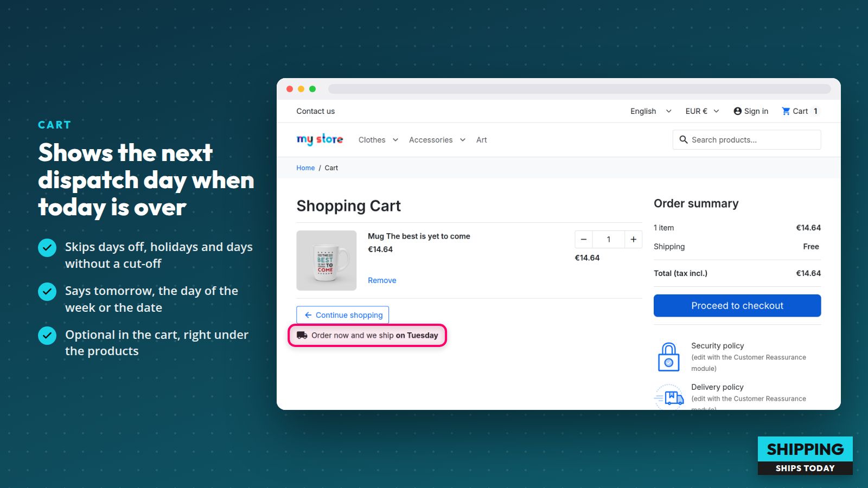The width and height of the screenshot is (868, 488).
Task: Click the red close window dot
Action: tap(290, 89)
